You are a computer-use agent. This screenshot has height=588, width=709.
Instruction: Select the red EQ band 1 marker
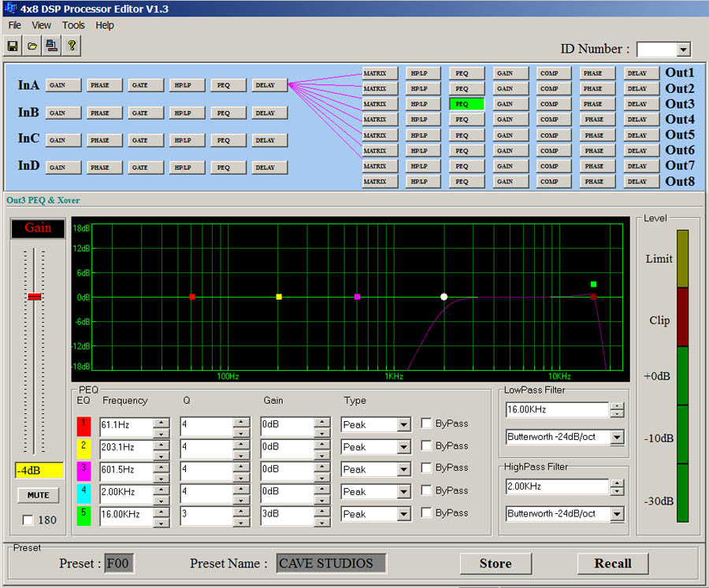[192, 297]
